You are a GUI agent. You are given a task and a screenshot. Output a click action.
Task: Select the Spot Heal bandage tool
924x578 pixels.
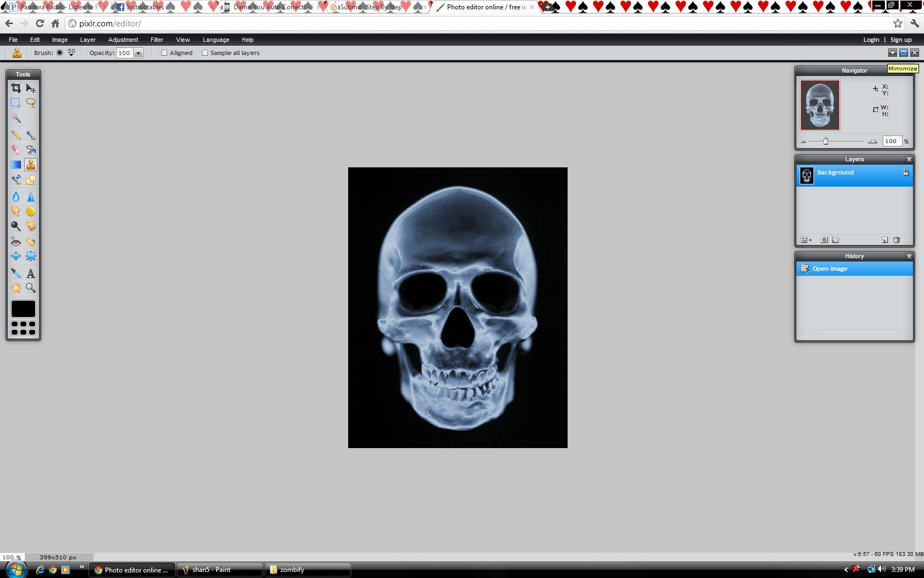[31, 242]
